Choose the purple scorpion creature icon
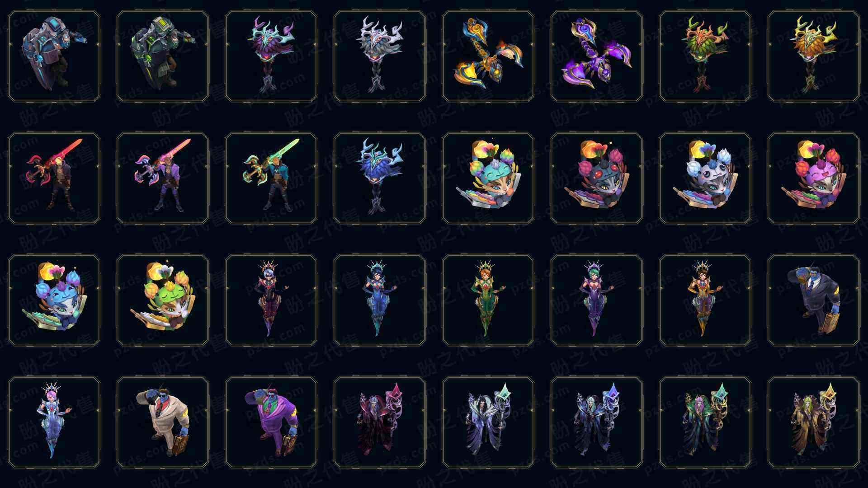Viewport: 868px width, 488px height. (597, 56)
